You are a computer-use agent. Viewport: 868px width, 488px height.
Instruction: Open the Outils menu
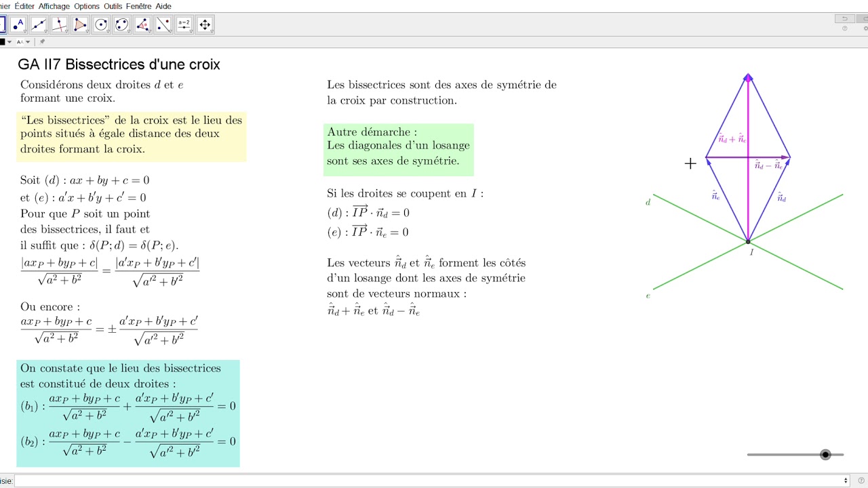tap(113, 6)
